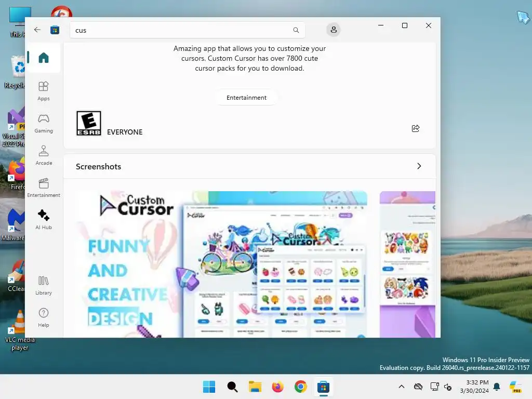Click the description text about Custom Cursor
532x399 pixels.
(x=249, y=58)
